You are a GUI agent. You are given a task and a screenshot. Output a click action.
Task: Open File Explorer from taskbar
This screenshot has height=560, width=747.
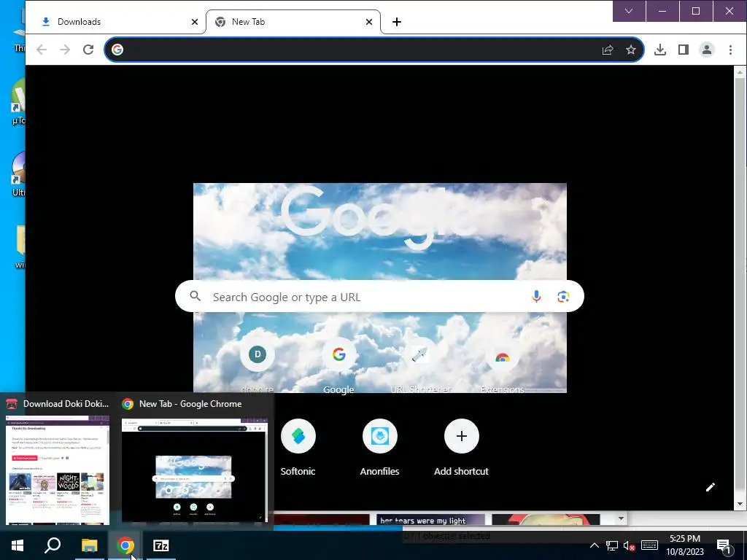pyautogui.click(x=89, y=545)
